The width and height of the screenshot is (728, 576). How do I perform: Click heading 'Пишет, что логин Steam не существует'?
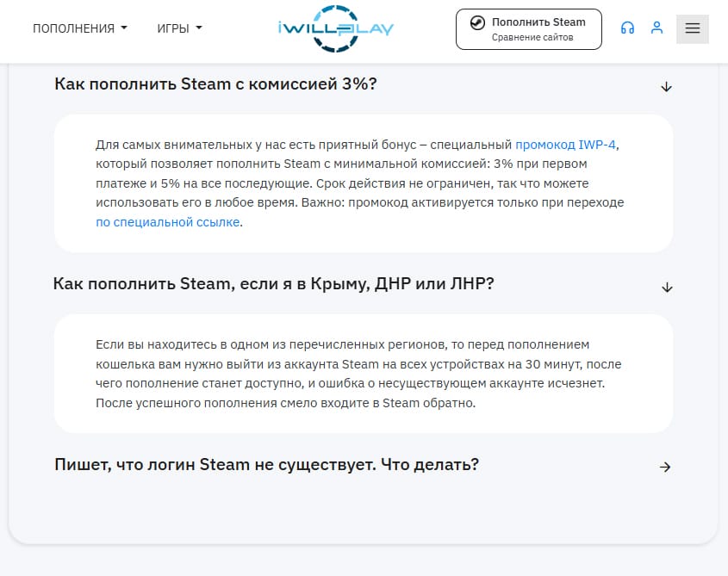point(266,465)
